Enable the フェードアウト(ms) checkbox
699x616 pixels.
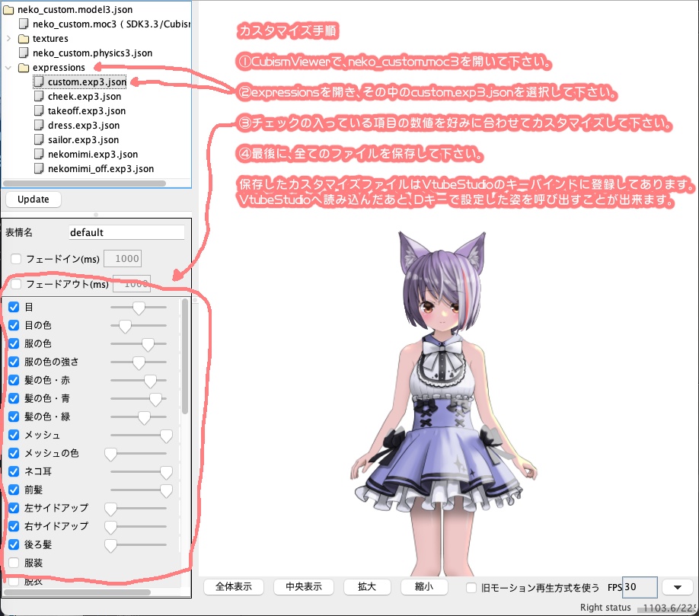coord(16,284)
